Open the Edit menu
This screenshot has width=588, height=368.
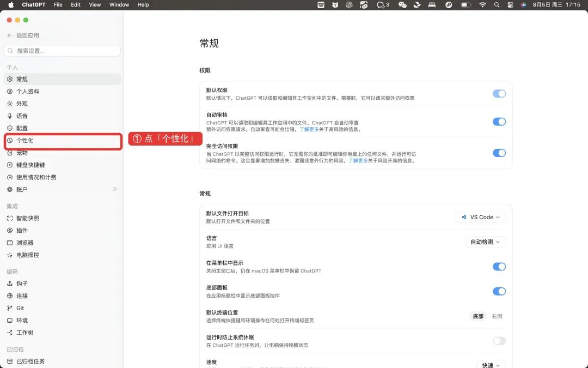click(x=76, y=5)
